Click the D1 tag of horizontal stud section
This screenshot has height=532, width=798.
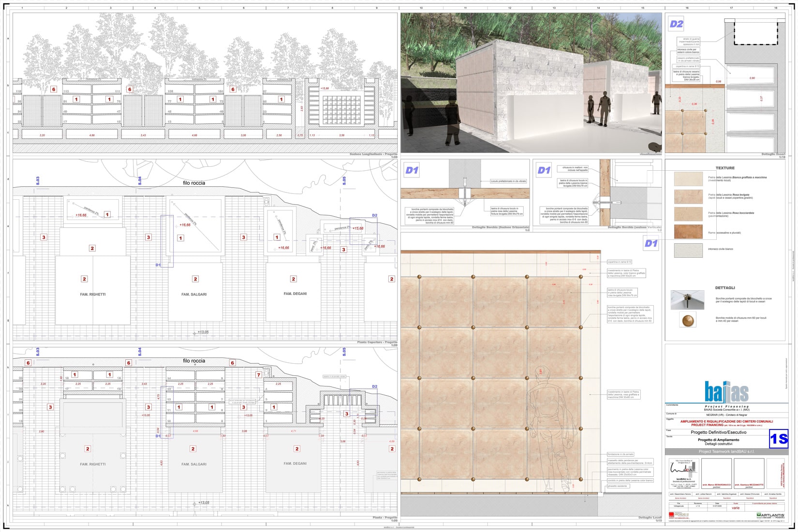pos(412,170)
